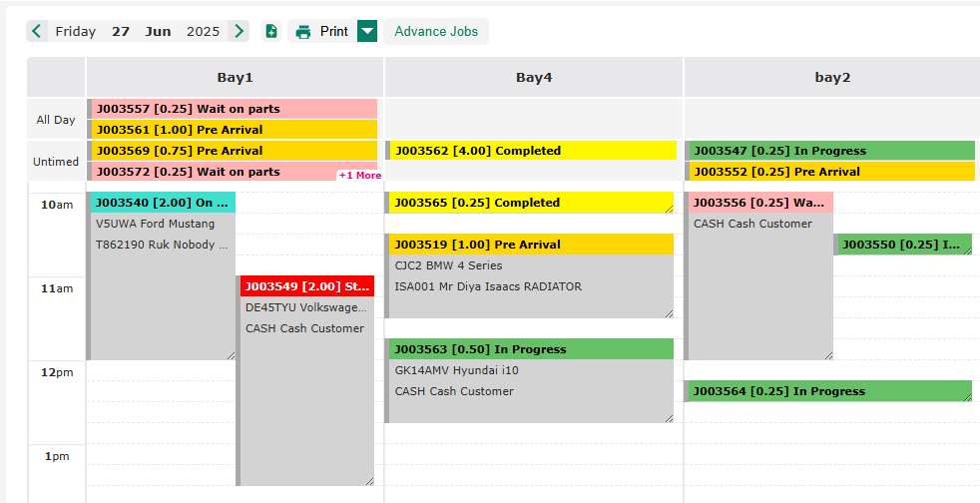This screenshot has width=980, height=503.
Task: Open in-progress job J003547
Action: (x=830, y=151)
